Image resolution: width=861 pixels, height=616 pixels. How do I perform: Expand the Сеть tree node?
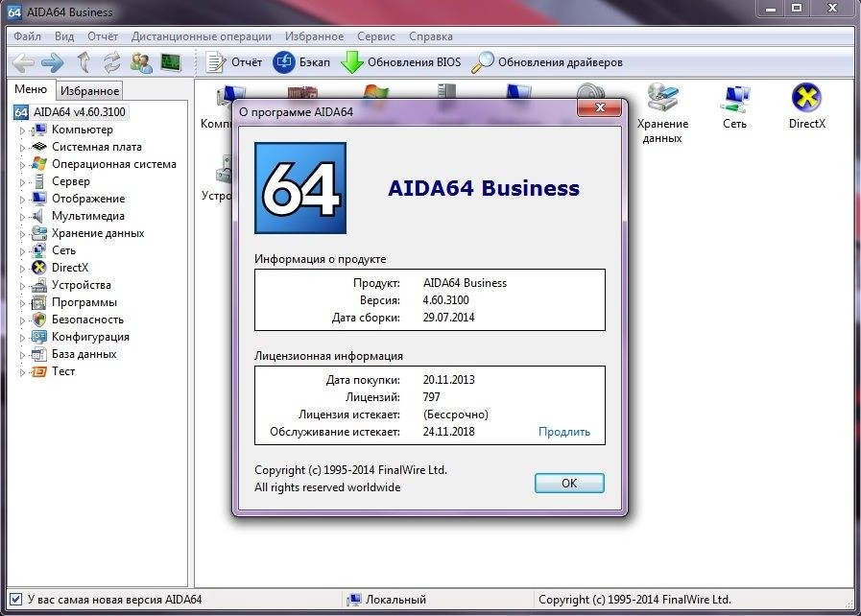(22, 251)
